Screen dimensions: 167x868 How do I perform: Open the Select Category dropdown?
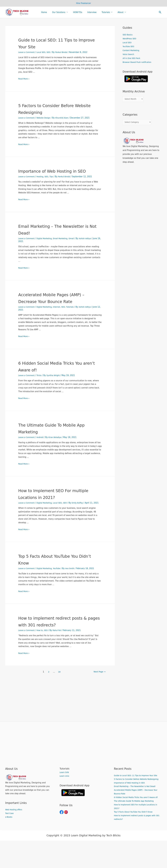click(137, 122)
